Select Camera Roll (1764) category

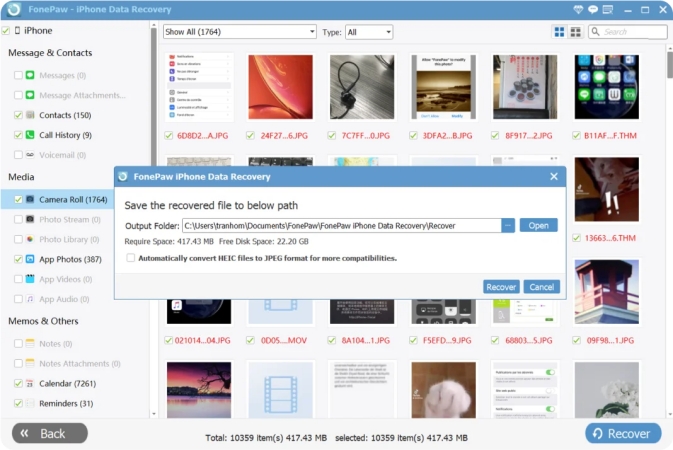pyautogui.click(x=73, y=199)
